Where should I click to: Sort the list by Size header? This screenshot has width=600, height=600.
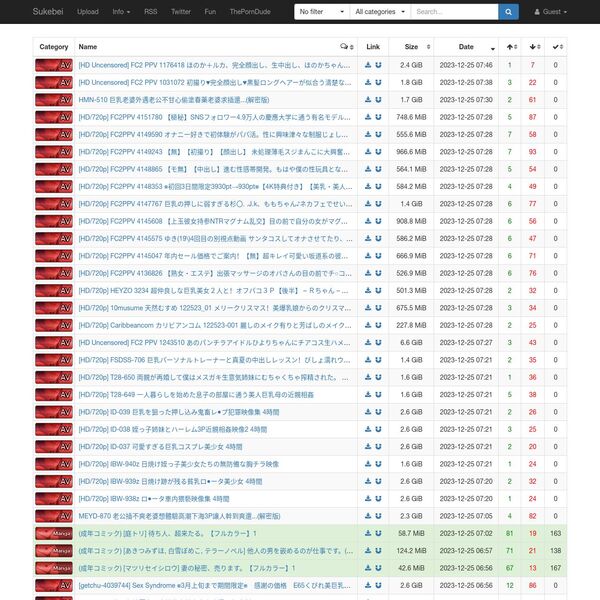(411, 47)
